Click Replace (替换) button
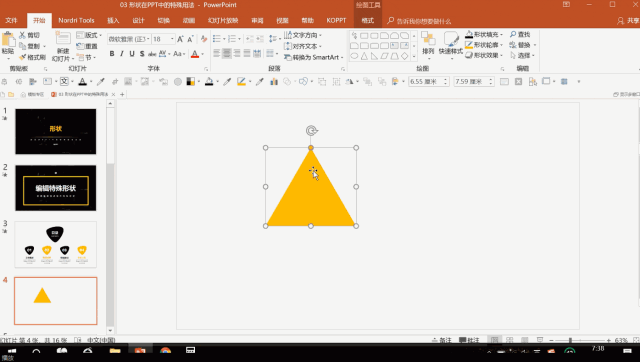Image resolution: width=640 pixels, height=362 pixels. coord(522,45)
